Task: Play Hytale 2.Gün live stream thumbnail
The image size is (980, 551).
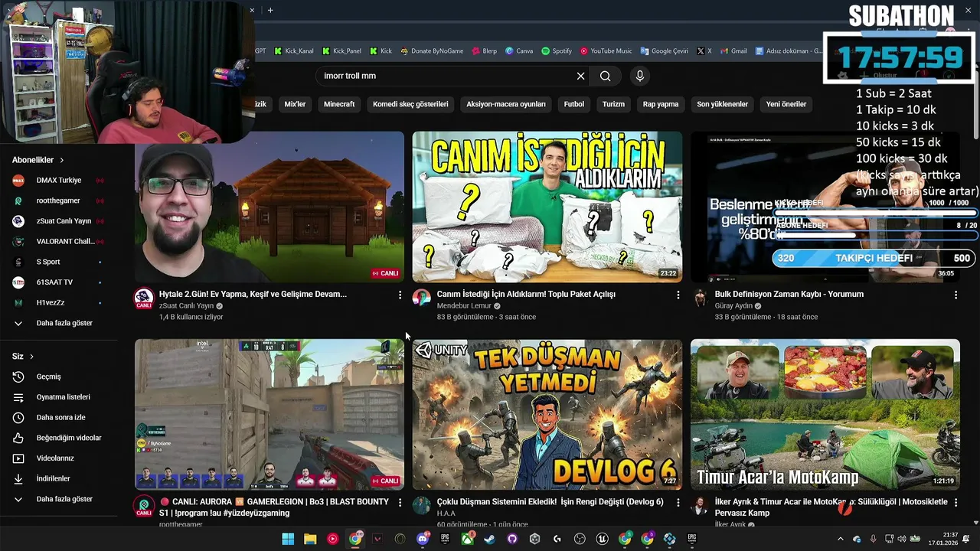Action: 269,207
